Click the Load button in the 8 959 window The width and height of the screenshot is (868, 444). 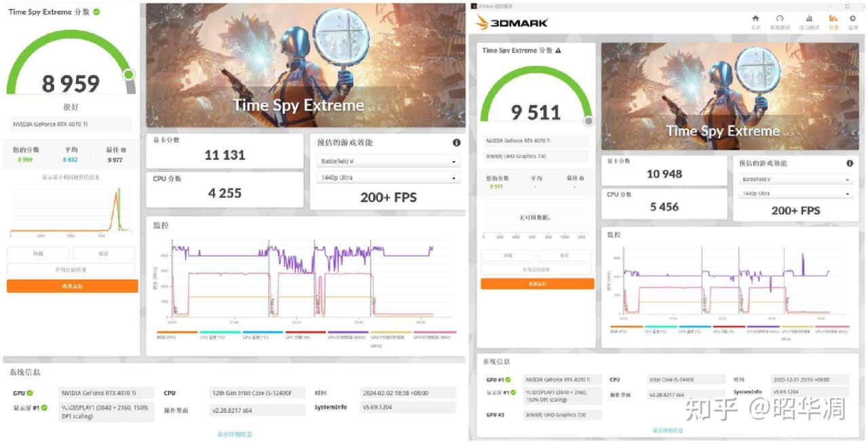pos(38,254)
